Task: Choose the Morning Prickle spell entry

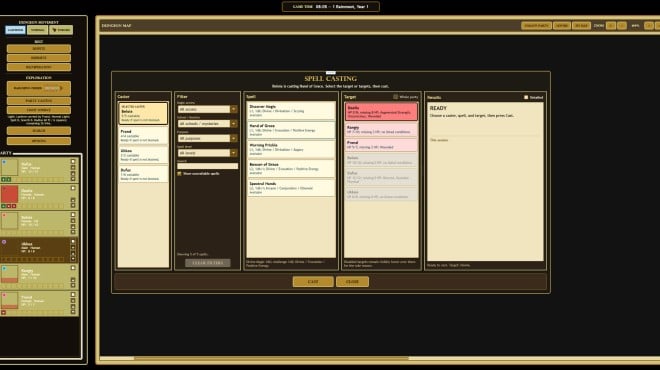Action: (x=291, y=149)
